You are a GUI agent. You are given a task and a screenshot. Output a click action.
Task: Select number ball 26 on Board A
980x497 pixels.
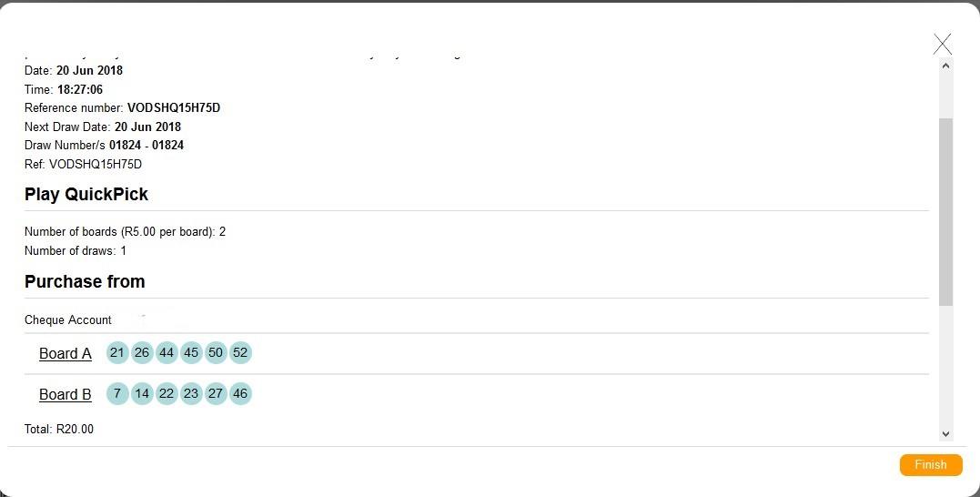point(142,352)
